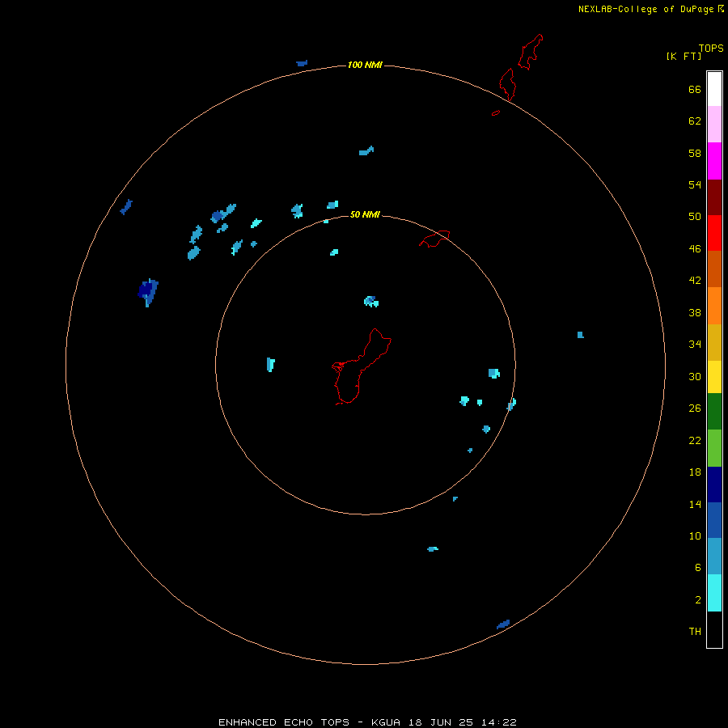Viewport: 728px width, 728px height.
Task: Click the TOPS legend title
Action: pyautogui.click(x=711, y=49)
